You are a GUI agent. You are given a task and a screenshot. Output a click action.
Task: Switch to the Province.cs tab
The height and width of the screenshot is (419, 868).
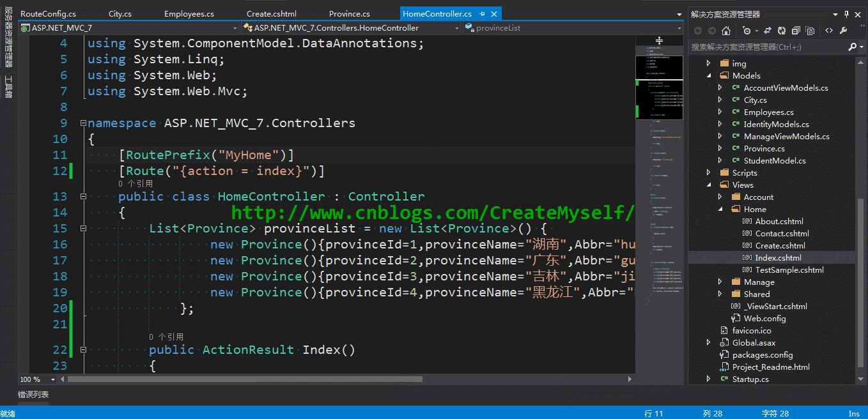[x=350, y=13]
